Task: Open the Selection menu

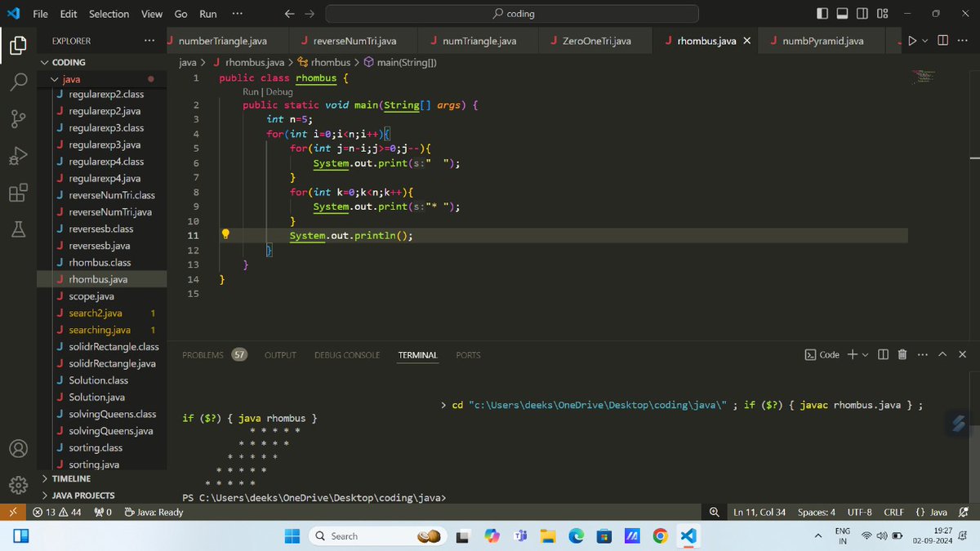Action: coord(109,14)
